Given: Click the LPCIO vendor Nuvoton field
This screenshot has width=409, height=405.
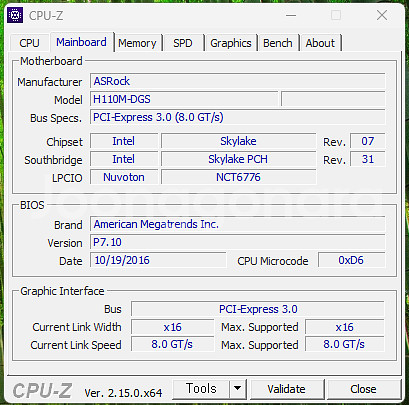Looking at the screenshot, I should pos(124,177).
